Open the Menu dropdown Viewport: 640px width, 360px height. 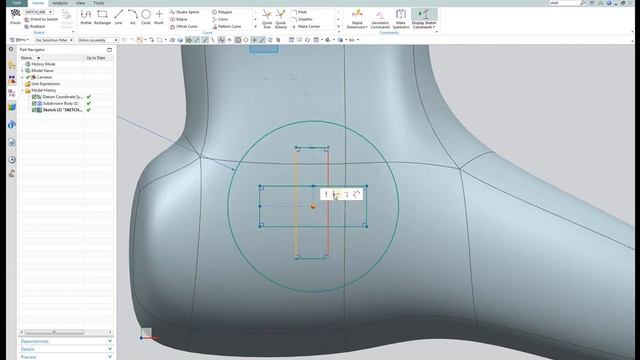pyautogui.click(x=19, y=40)
